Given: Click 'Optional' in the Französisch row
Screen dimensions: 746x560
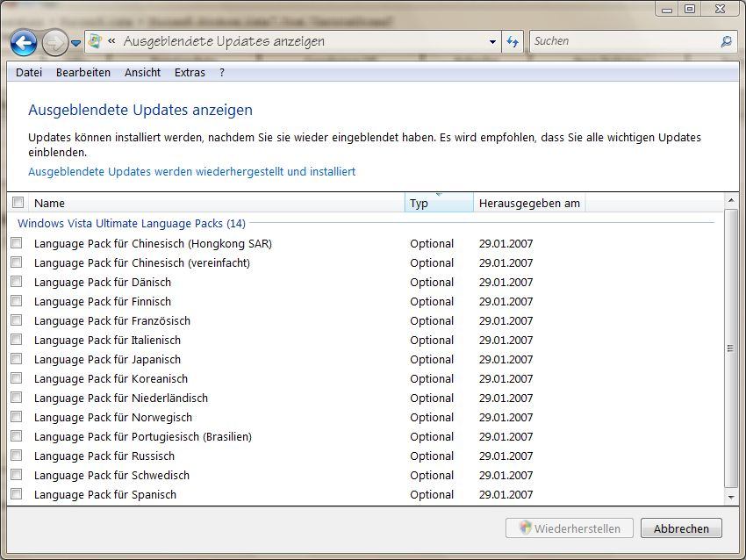Looking at the screenshot, I should 432,320.
